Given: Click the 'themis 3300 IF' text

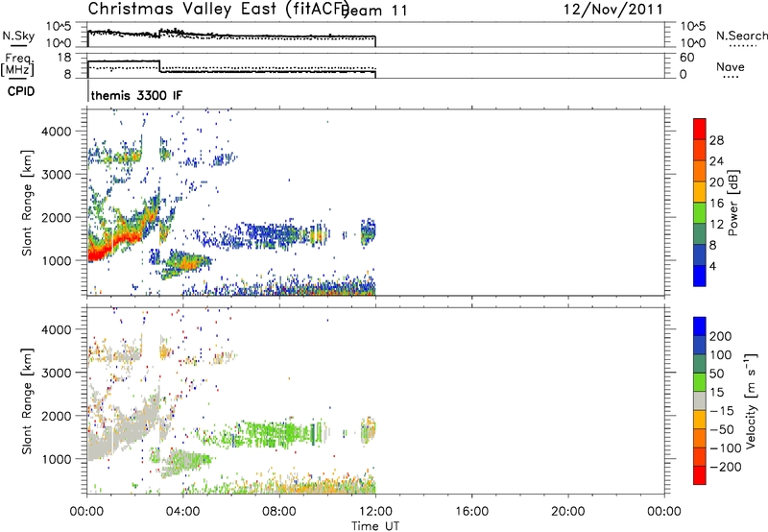Looking at the screenshot, I should click(x=136, y=95).
